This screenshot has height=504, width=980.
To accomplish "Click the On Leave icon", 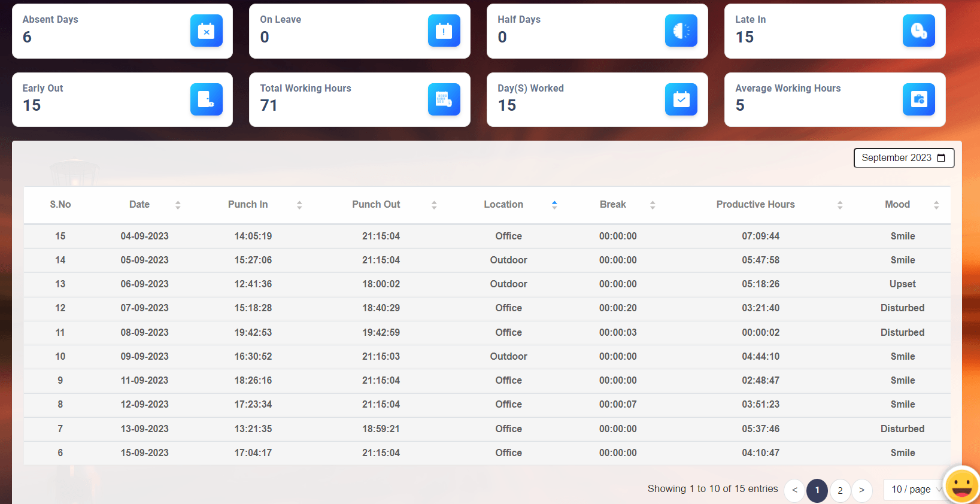I will click(x=444, y=31).
